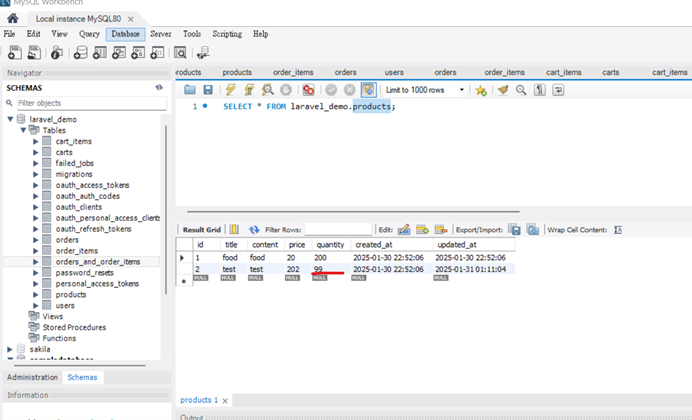Expand the products table node
Screen dimensions: 692x420
pyautogui.click(x=36, y=294)
